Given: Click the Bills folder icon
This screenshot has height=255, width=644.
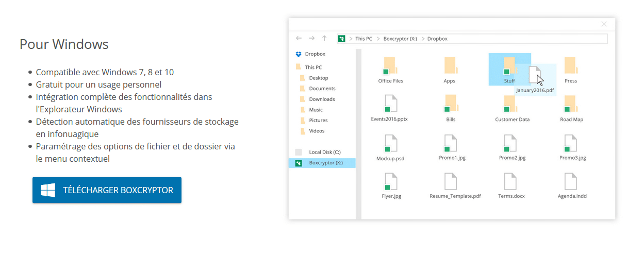Looking at the screenshot, I should (451, 104).
